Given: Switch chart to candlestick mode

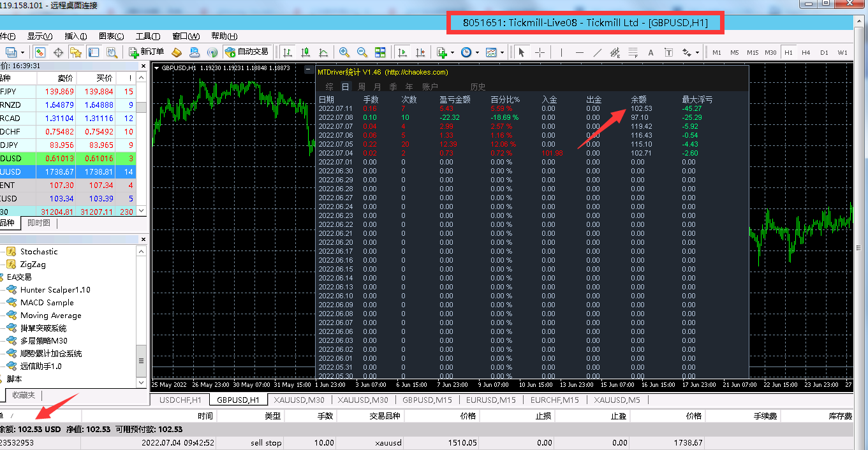Looking at the screenshot, I should click(x=305, y=52).
